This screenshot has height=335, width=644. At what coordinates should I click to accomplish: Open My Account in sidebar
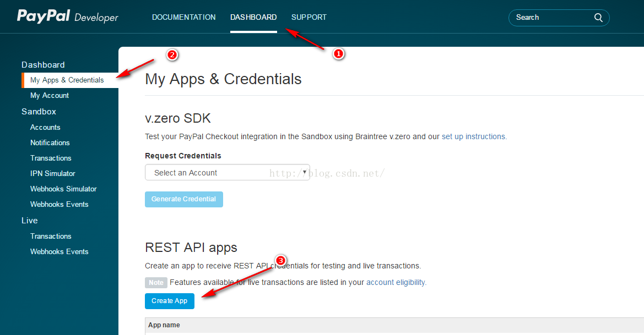[50, 96]
